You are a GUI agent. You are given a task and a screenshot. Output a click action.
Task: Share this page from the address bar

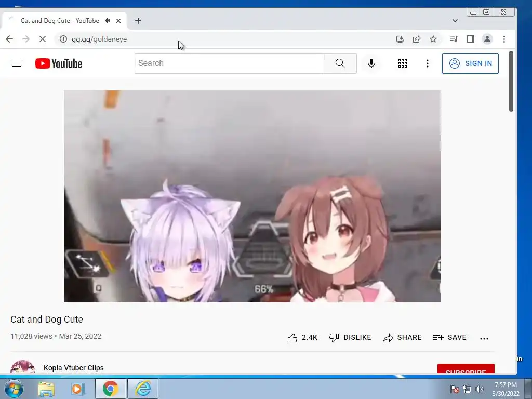(417, 39)
